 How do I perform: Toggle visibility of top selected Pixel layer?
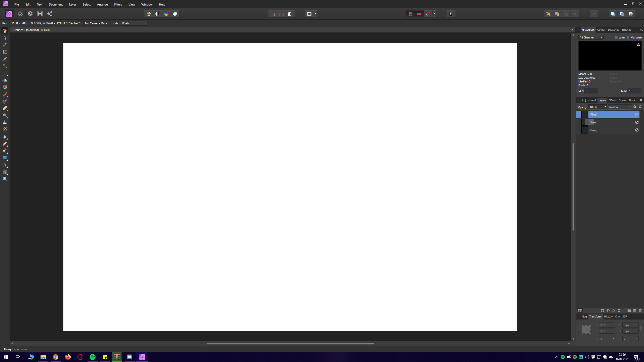point(637,115)
